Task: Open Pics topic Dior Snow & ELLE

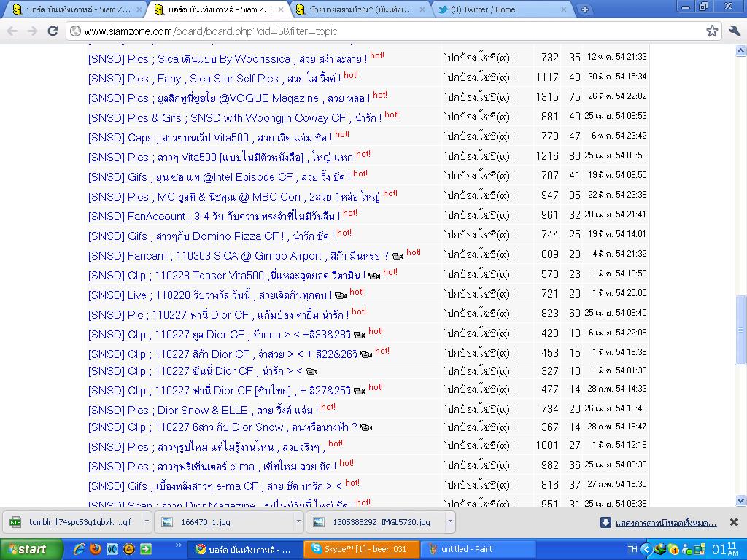Action: 203,411
